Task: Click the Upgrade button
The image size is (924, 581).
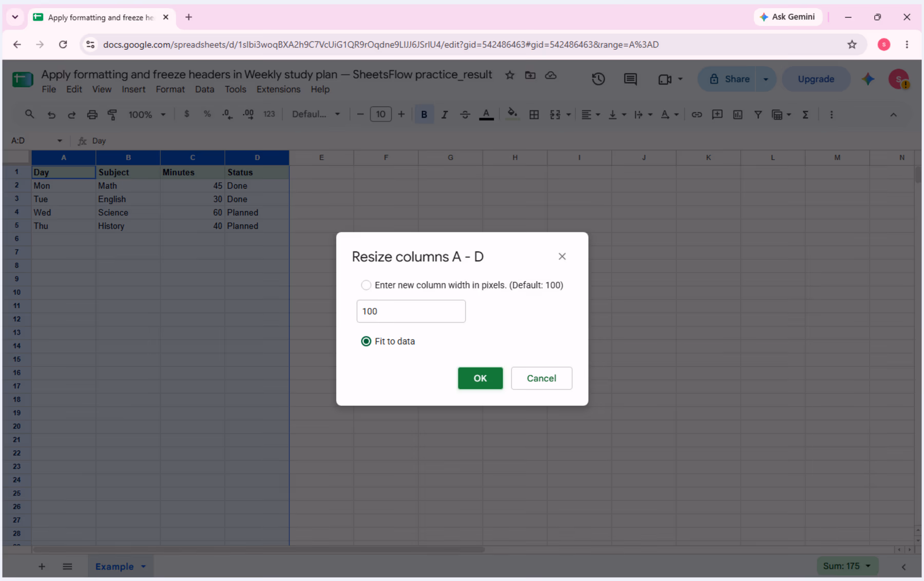Action: 816,79
